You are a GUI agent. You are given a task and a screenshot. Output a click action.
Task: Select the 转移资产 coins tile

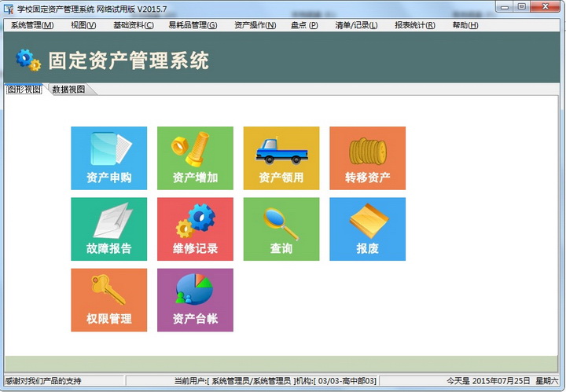pos(367,158)
